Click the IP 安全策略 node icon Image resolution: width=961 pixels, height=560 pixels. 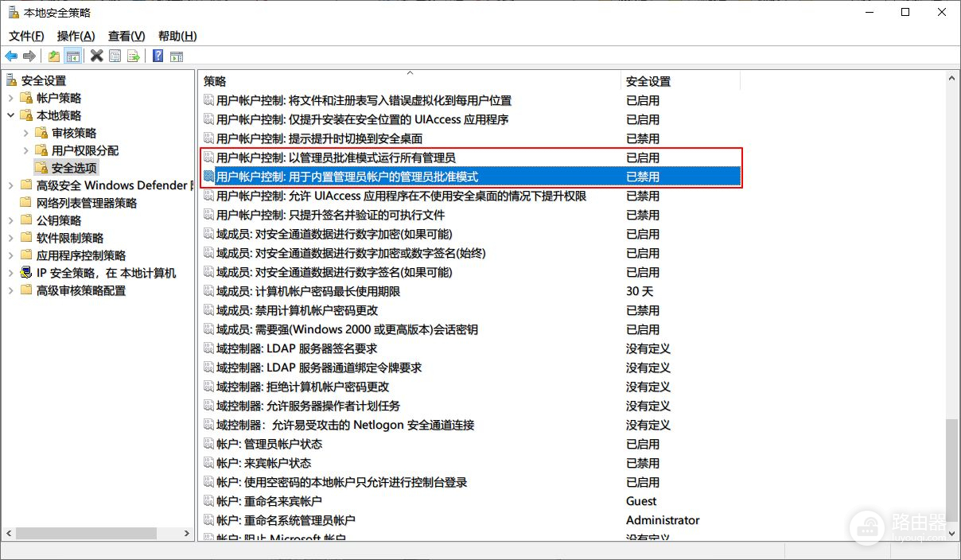click(x=27, y=273)
